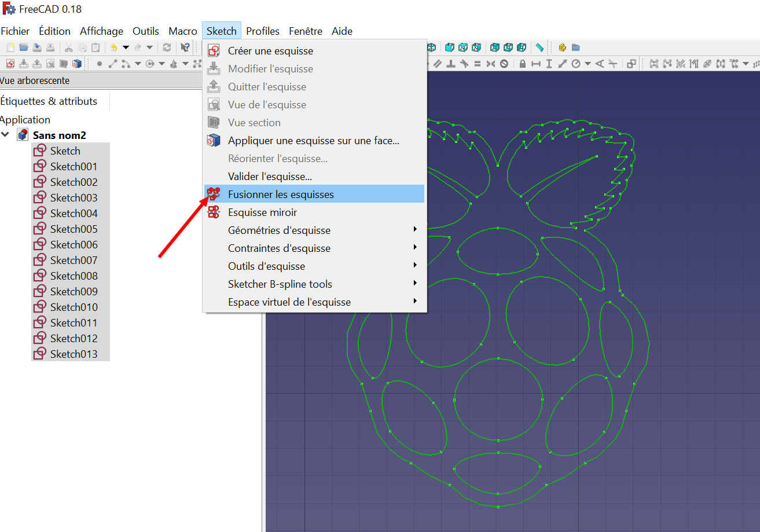This screenshot has height=532, width=760.
Task: Click the save document icon
Action: pyautogui.click(x=37, y=47)
